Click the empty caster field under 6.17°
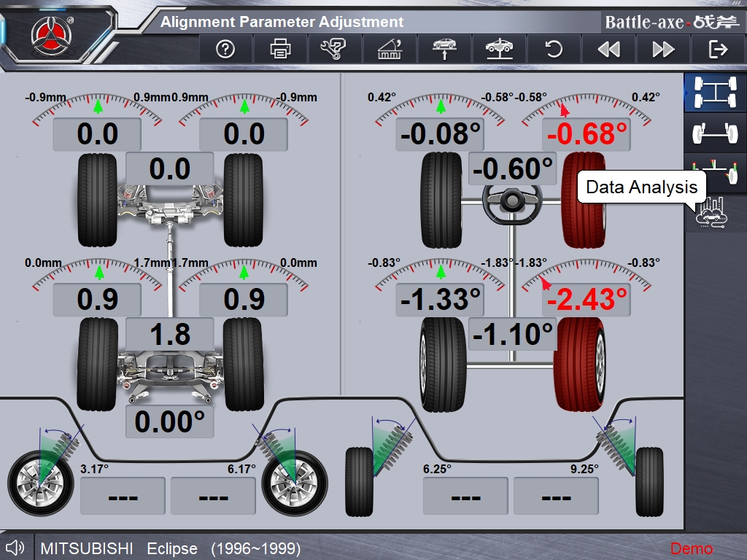This screenshot has width=747, height=560. pos(214,496)
